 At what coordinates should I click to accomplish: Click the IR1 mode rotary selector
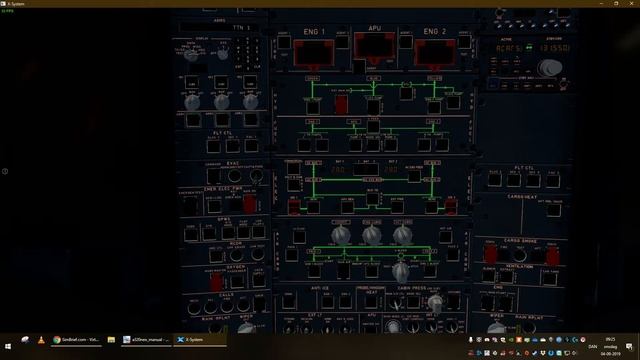[x=192, y=102]
